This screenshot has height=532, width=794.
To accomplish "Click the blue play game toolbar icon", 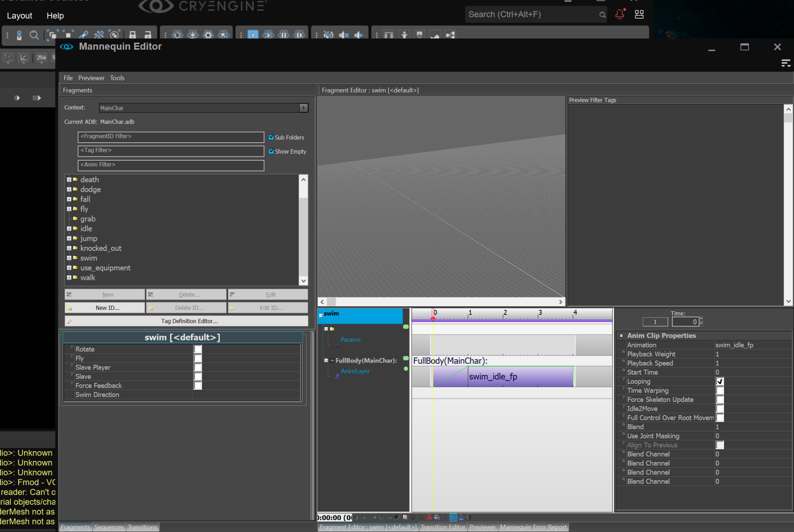I will pyautogui.click(x=253, y=35).
